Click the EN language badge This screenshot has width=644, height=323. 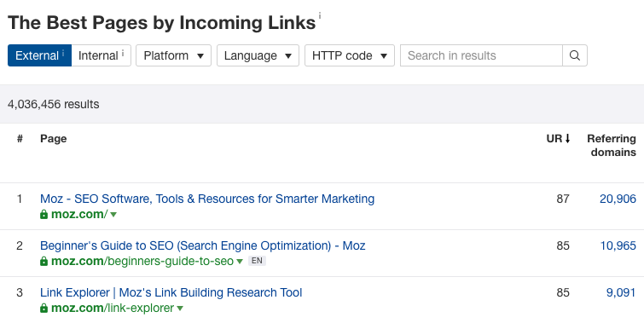pyautogui.click(x=257, y=261)
